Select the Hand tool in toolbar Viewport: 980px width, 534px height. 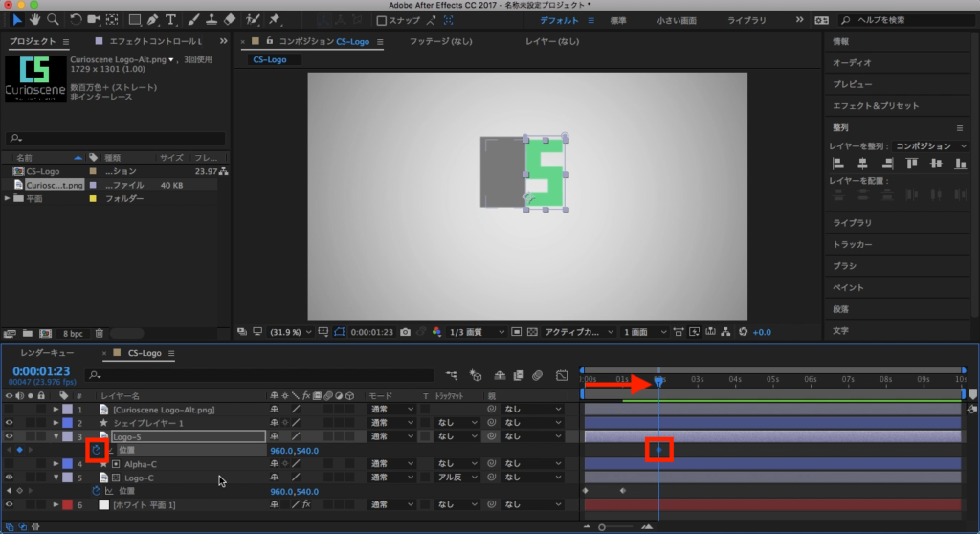click(x=35, y=19)
